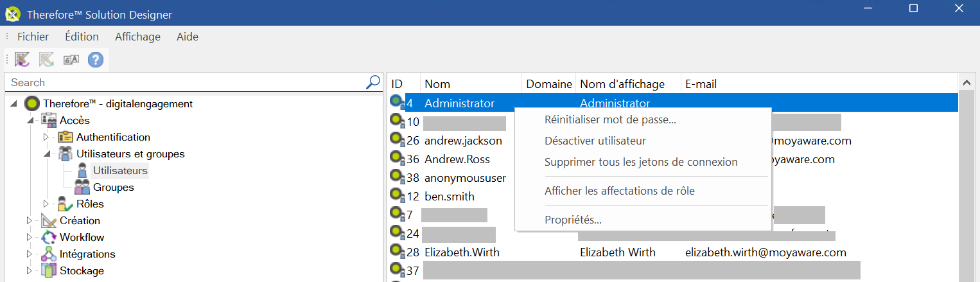Click the Utilisateurs et groupes icon
980x282 pixels.
[x=66, y=154]
